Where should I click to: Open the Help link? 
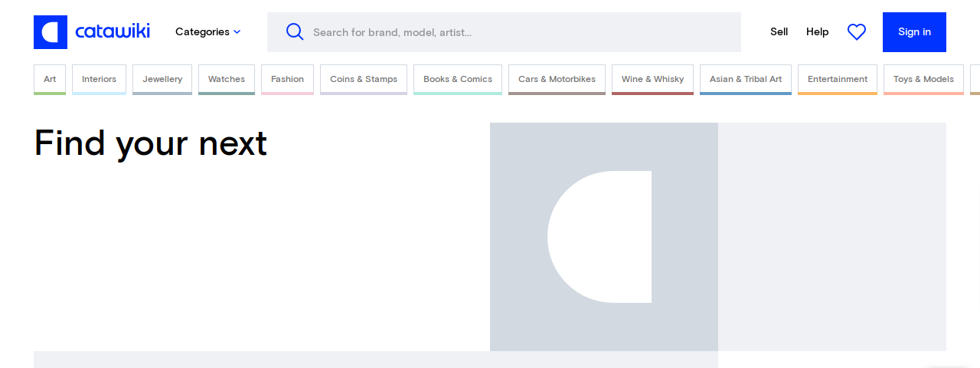click(x=817, y=32)
